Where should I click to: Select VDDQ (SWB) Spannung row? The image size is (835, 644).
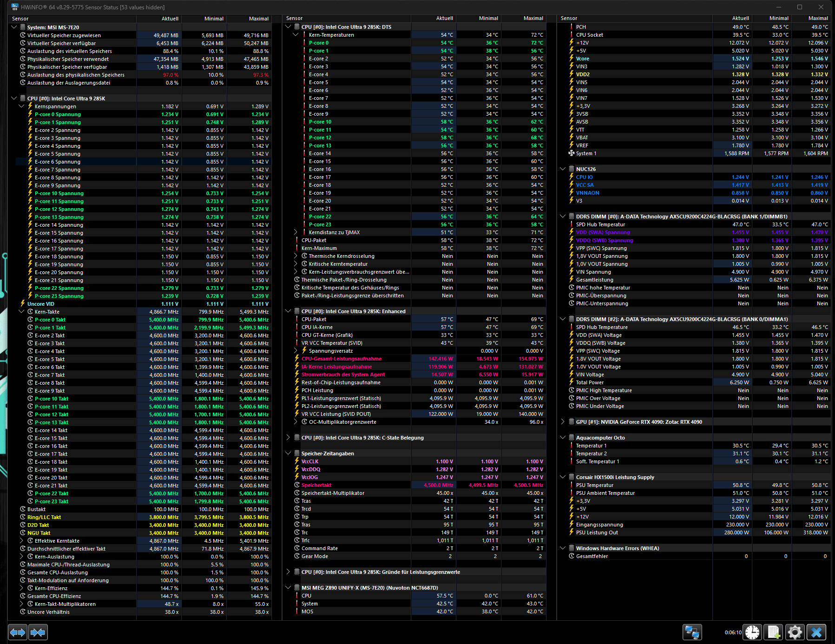pyautogui.click(x=698, y=240)
